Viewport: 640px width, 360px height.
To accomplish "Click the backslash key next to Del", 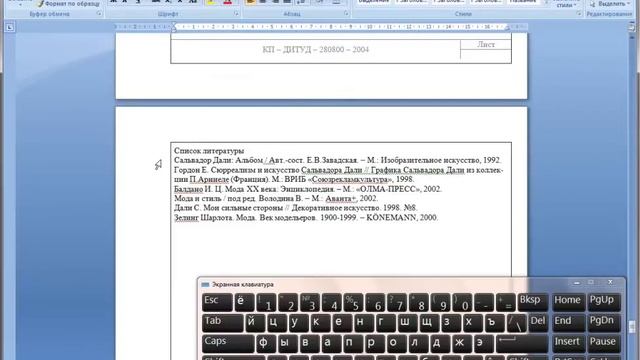I will [517, 322].
